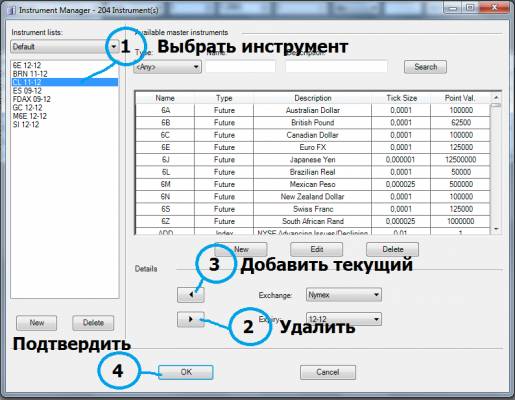515x400 pixels.
Task: Select CL 11-12 in the instrument list
Action: pyautogui.click(x=65, y=82)
